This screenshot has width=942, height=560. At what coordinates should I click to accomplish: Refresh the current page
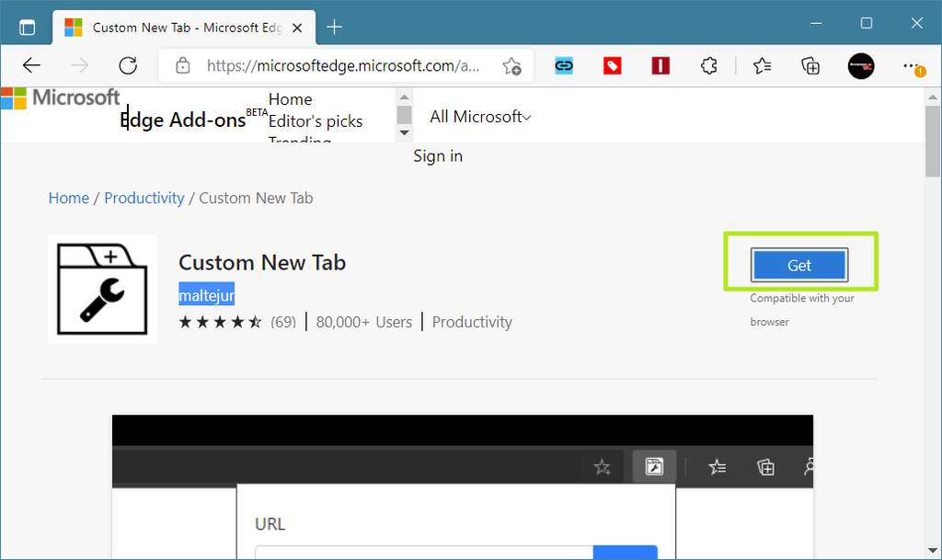click(x=128, y=65)
